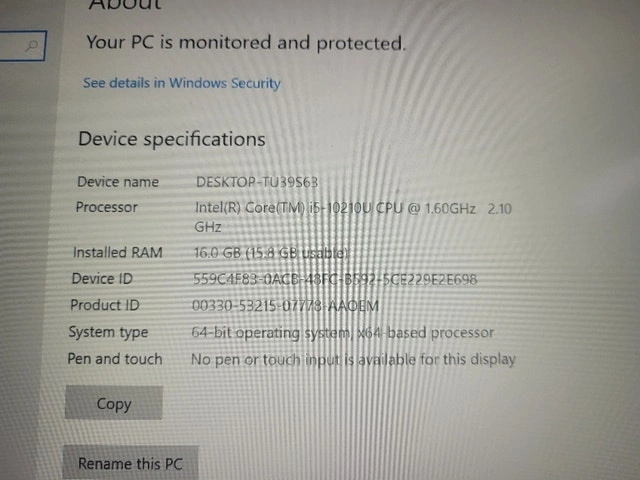Click the Installed RAM label
The height and width of the screenshot is (480, 640).
point(117,252)
